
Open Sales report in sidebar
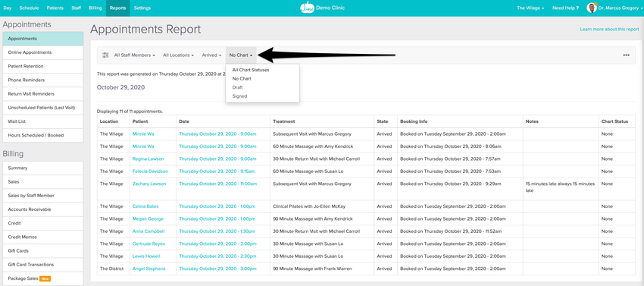click(42, 181)
